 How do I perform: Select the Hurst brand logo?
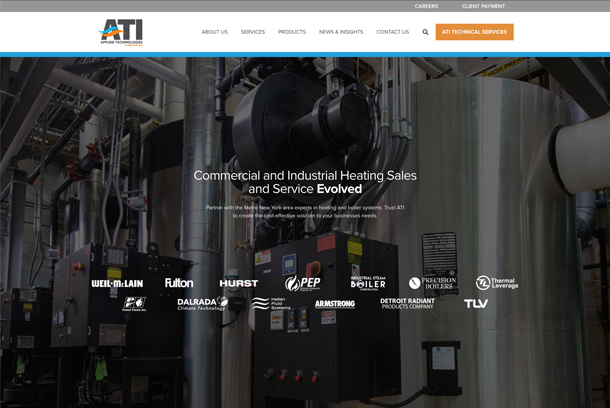[238, 284]
